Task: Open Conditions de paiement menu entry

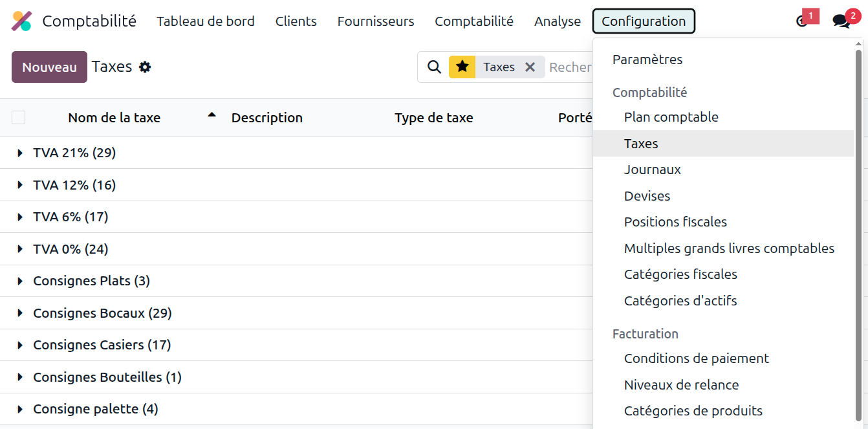Action: point(696,358)
